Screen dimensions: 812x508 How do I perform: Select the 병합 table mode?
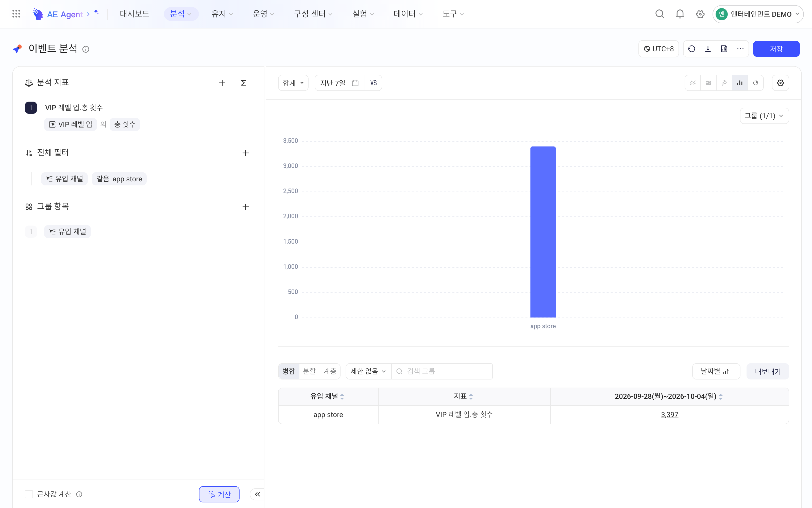click(x=289, y=371)
